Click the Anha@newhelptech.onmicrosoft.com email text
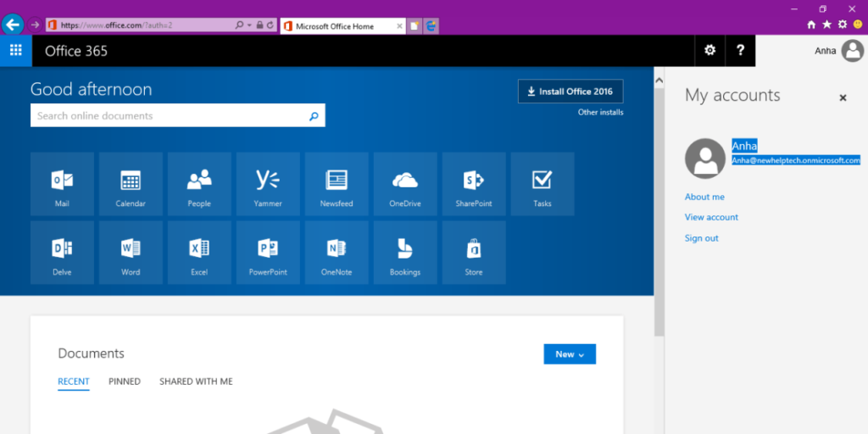 pos(796,160)
